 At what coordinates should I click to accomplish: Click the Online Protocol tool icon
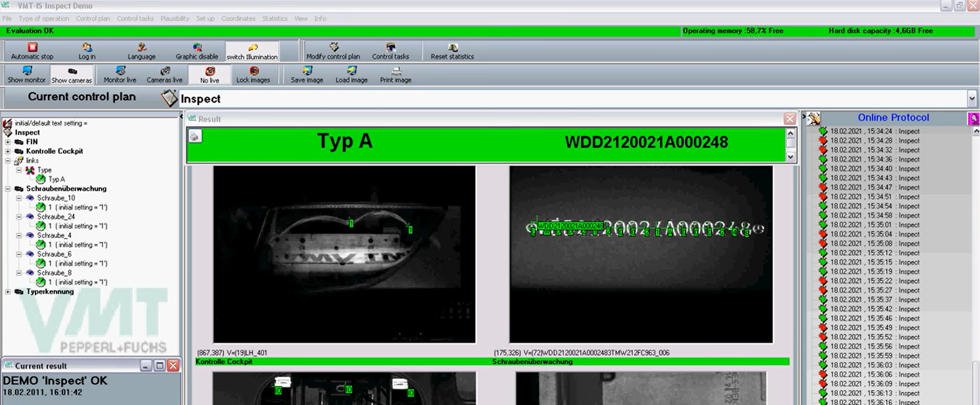(x=814, y=118)
